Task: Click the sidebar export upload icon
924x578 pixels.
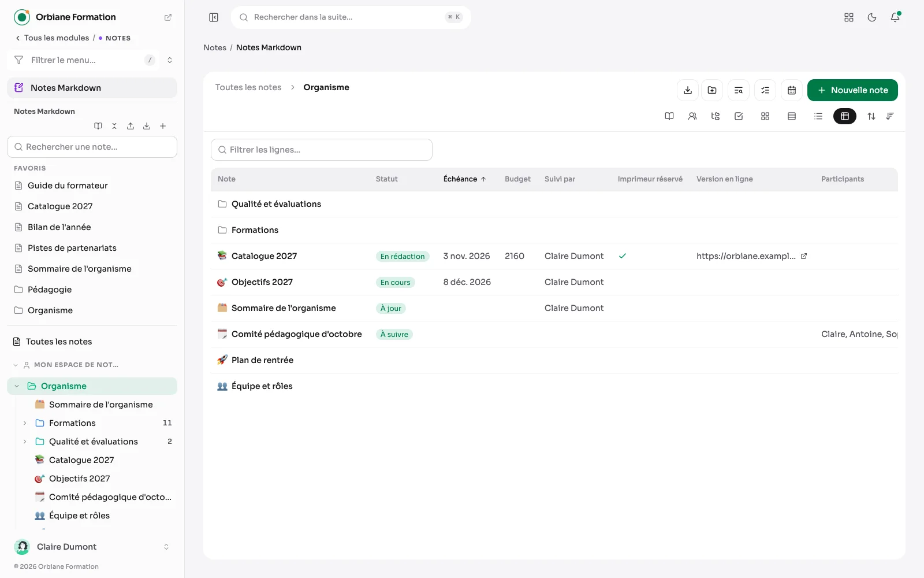Action: (x=131, y=126)
